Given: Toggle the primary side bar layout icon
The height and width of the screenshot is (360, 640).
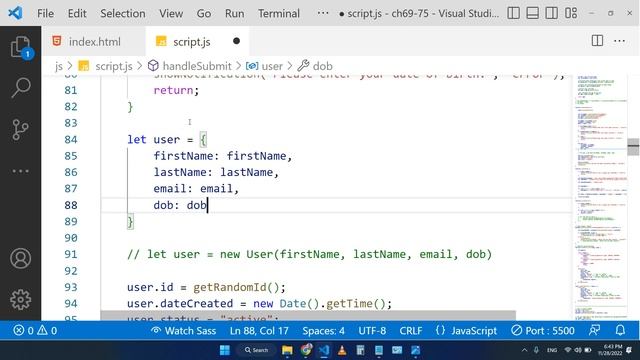Looking at the screenshot, I should coord(513,13).
